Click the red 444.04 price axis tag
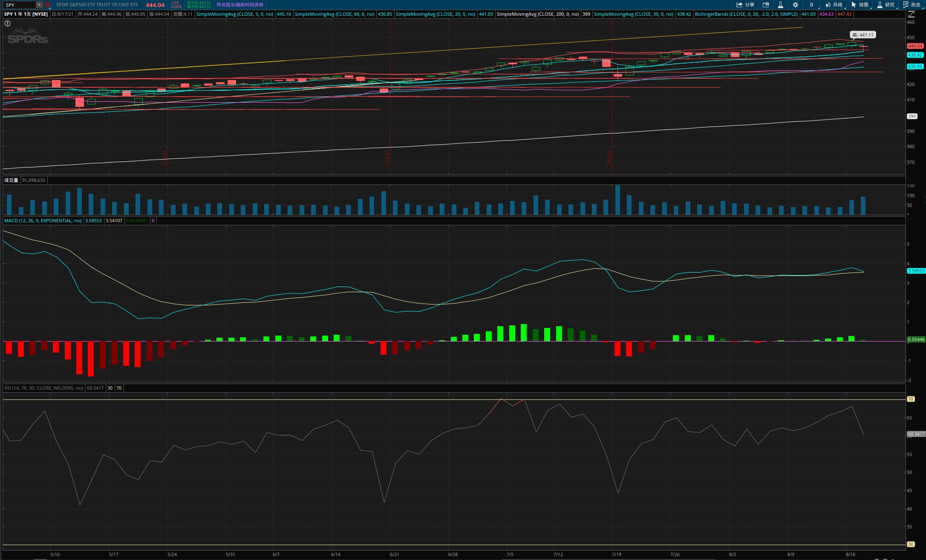Screen dimensions: 926x560 click(x=915, y=46)
